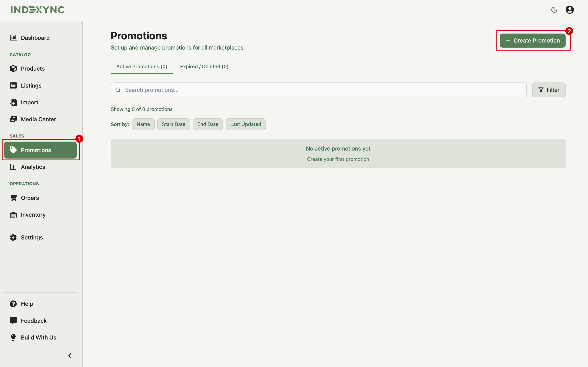Sort promotions by Last Updated
This screenshot has height=367, width=588.
point(246,124)
